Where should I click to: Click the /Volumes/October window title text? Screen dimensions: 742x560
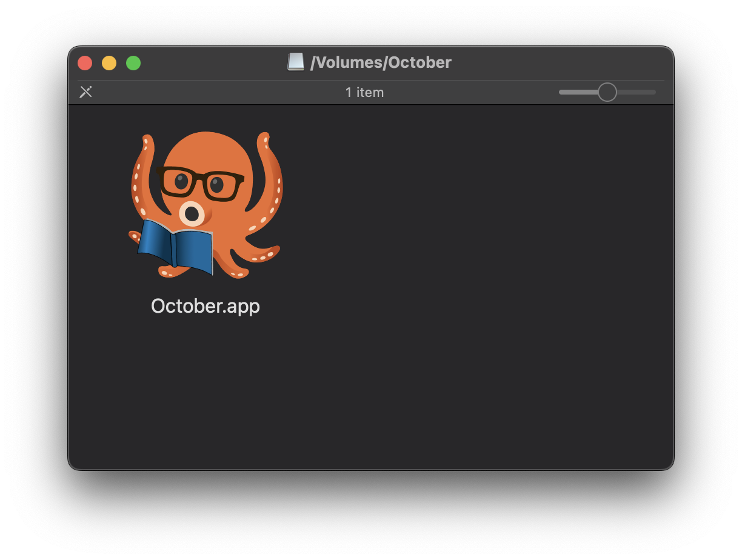(x=381, y=62)
